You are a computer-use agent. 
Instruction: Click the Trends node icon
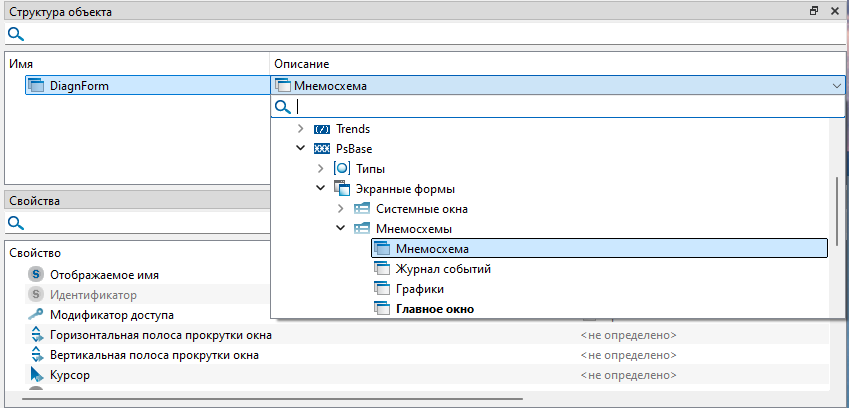[x=322, y=129]
